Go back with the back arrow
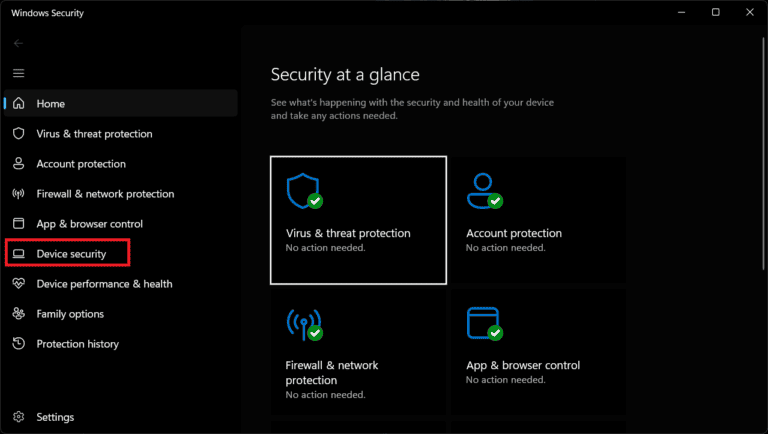 [18, 43]
